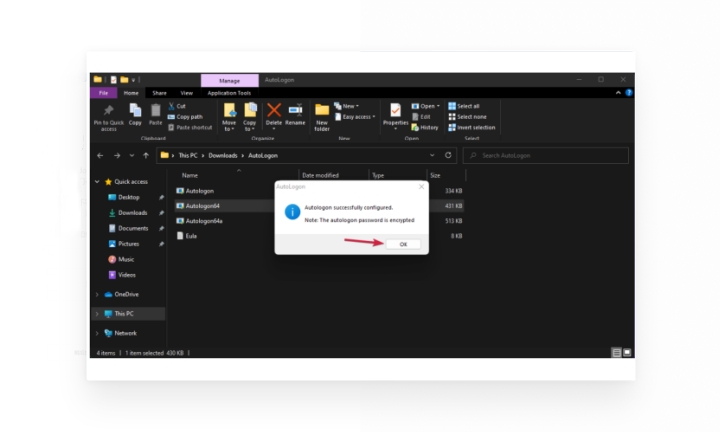Switch to details view in status bar
The height and width of the screenshot is (432, 720).
pos(616,353)
